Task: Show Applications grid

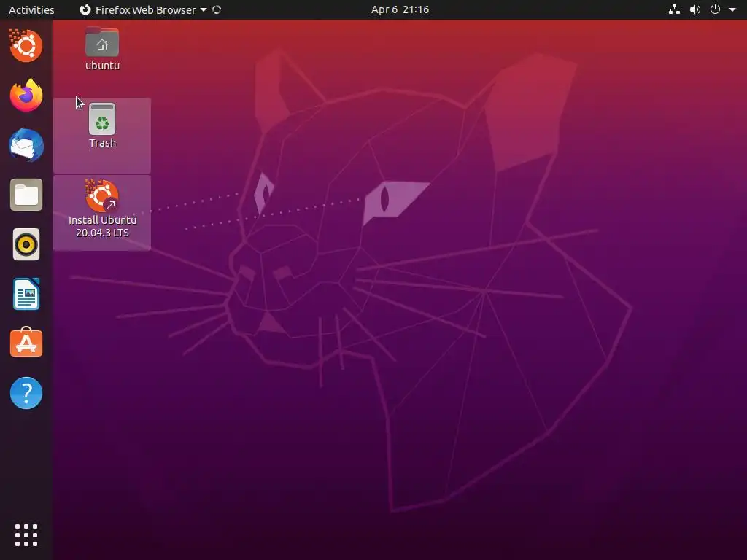Action: [x=26, y=535]
